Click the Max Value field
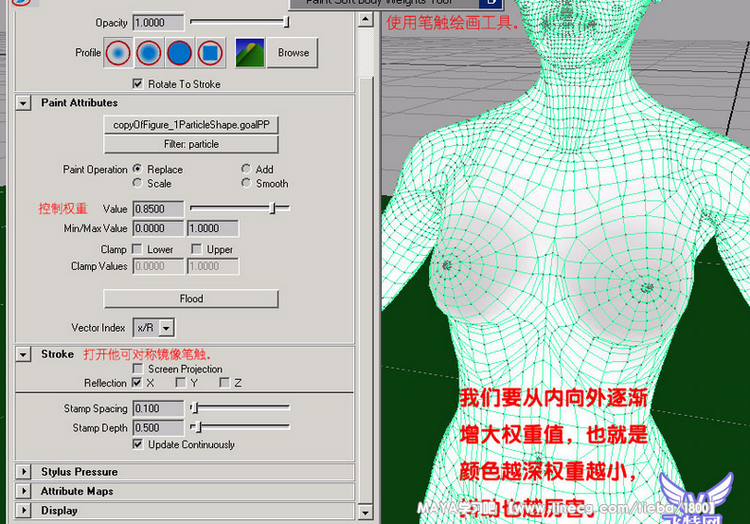 tap(213, 228)
